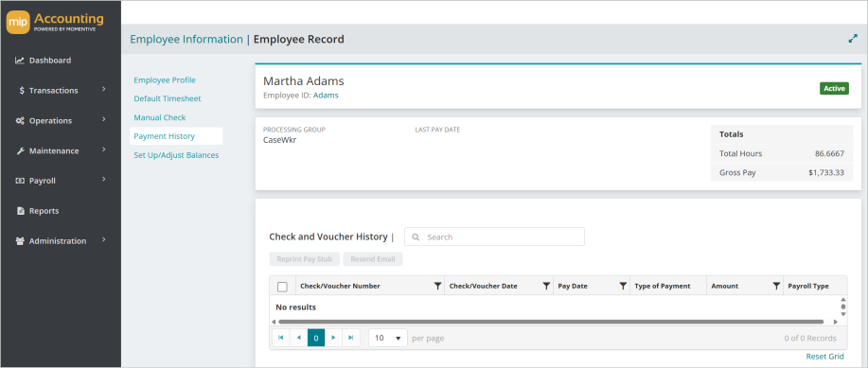This screenshot has width=868, height=368.
Task: Jump to the first page of grid
Action: tap(281, 338)
